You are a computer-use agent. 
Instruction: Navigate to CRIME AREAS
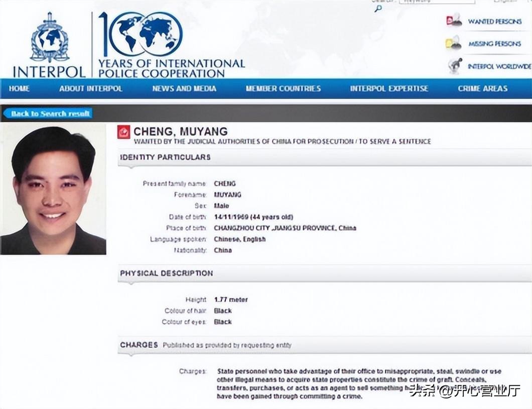(482, 88)
